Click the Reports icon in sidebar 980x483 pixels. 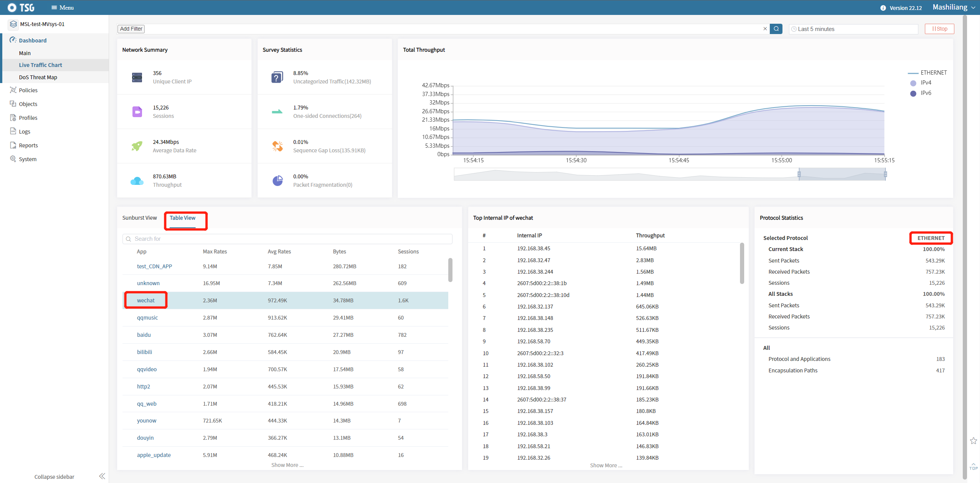coord(13,145)
